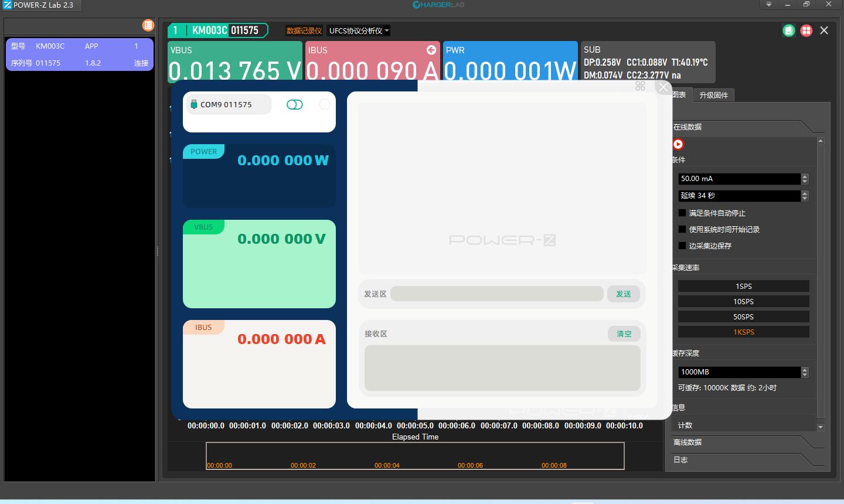Viewport: 844px width, 504px height.
Task: Click the sidebar splitter handle
Action: (x=157, y=251)
